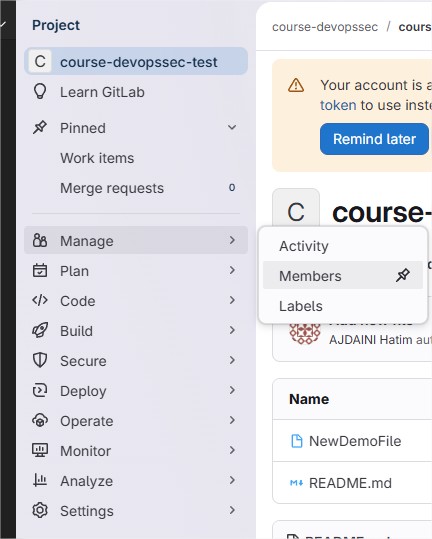Open the Plan menu label
432x539 pixels.
[x=75, y=271]
